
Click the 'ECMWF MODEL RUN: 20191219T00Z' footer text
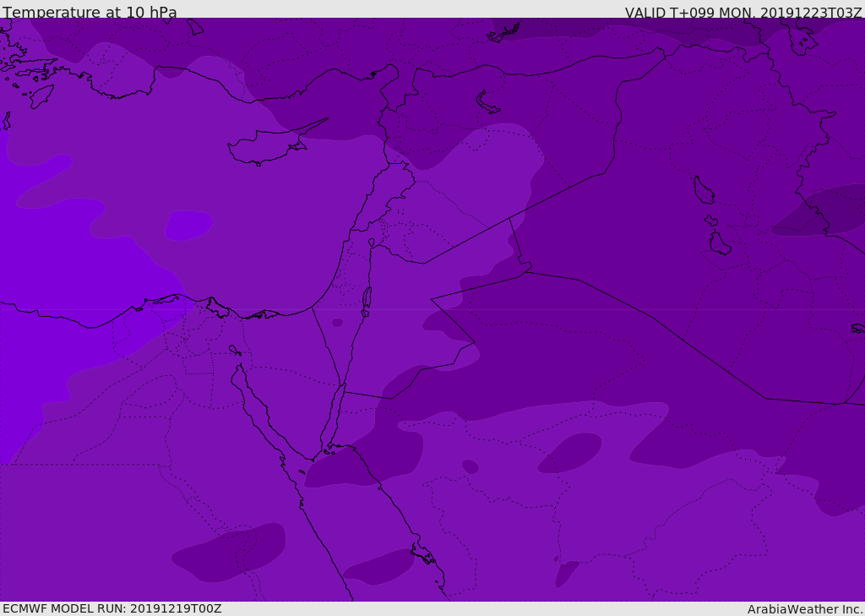tap(112, 608)
